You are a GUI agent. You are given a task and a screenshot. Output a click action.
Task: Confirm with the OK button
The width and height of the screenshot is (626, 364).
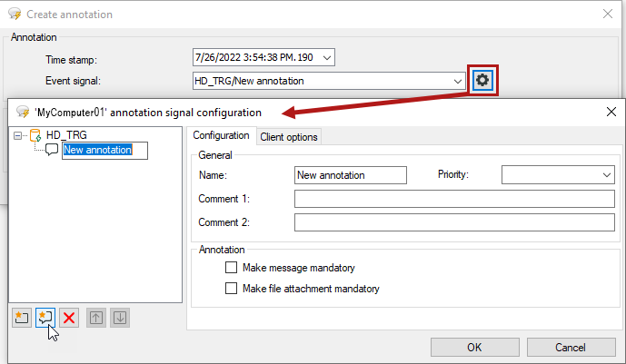coord(474,347)
